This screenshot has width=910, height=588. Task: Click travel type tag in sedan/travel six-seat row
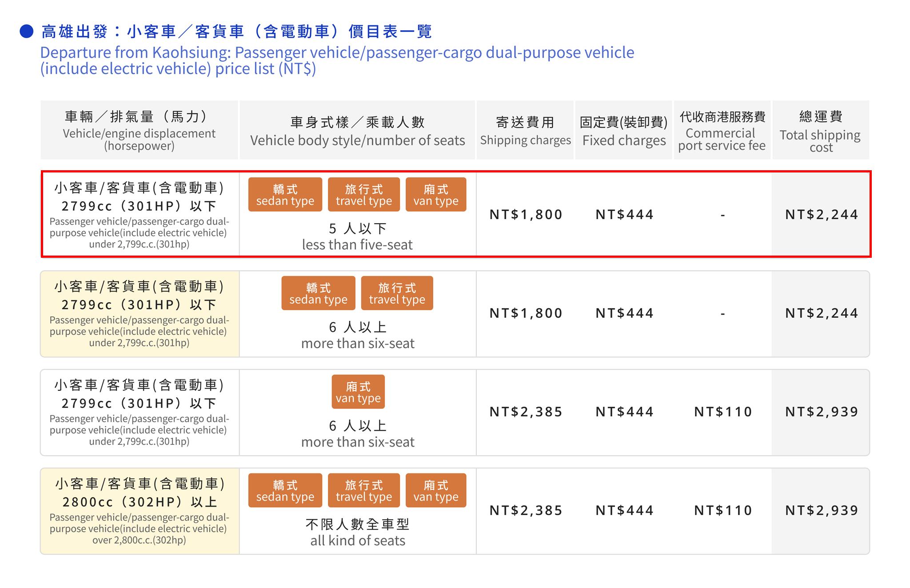tap(397, 293)
